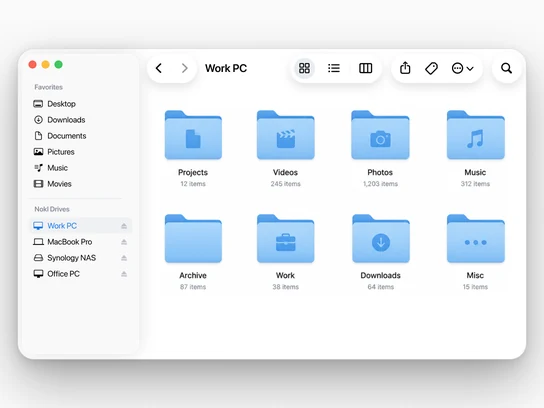The image size is (544, 408).
Task: Click the Nokl Drives section header
Action: [52, 209]
